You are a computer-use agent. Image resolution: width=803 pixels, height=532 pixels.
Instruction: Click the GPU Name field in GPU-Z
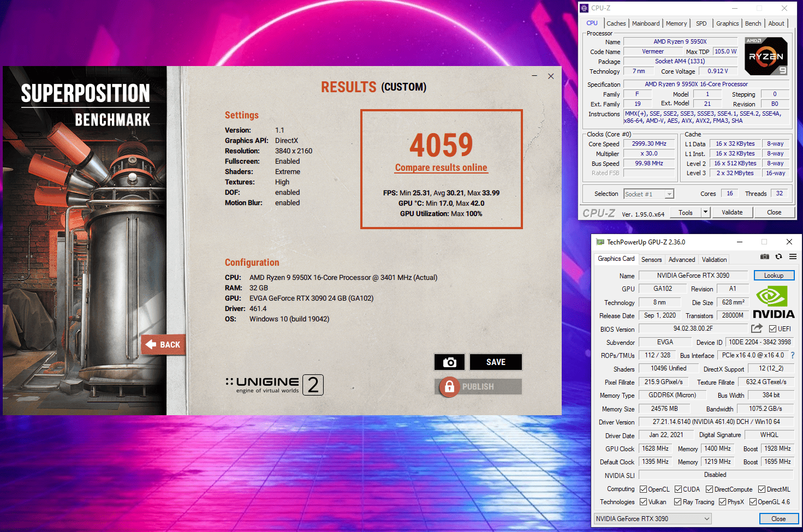point(693,276)
